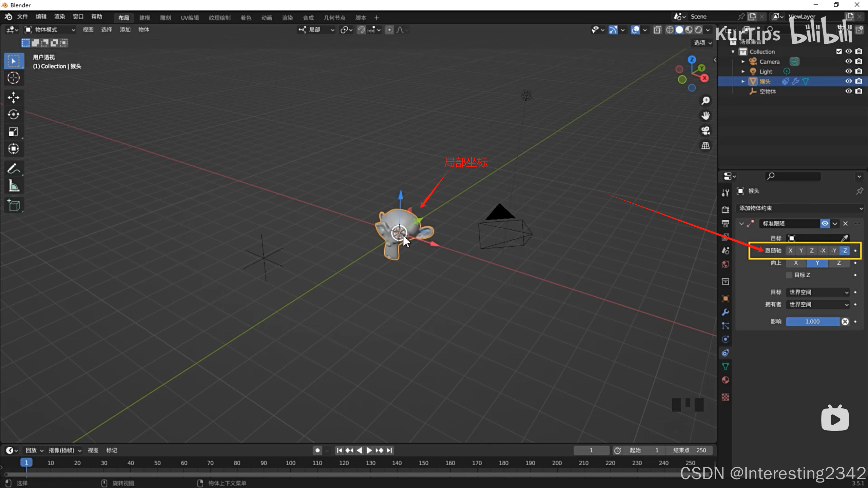Activate the Annotate pencil tool

(x=14, y=168)
